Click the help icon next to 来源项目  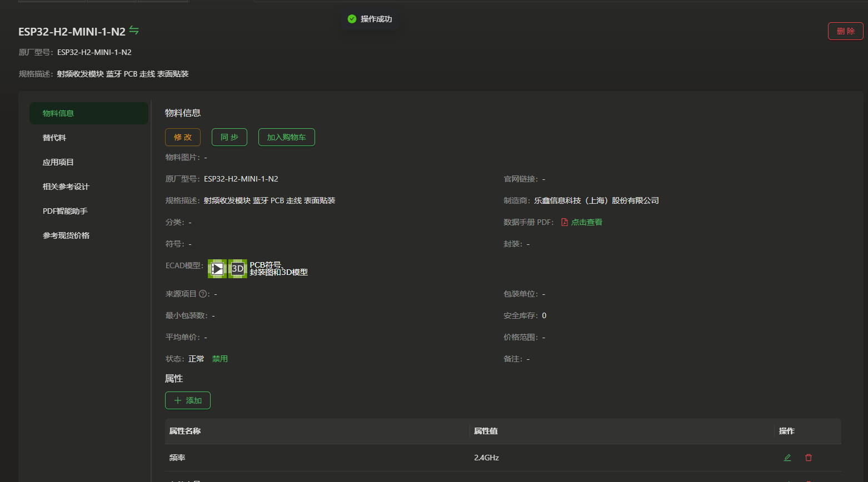pyautogui.click(x=203, y=294)
